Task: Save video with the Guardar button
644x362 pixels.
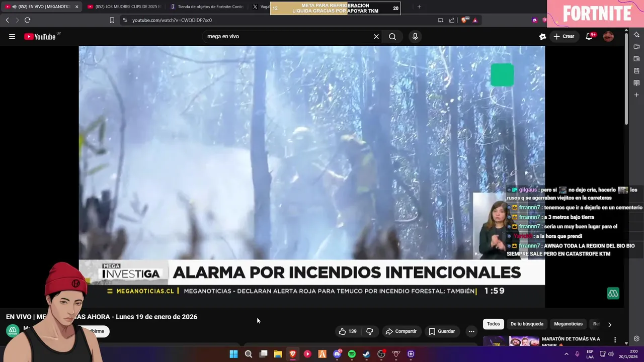Action: point(442,331)
